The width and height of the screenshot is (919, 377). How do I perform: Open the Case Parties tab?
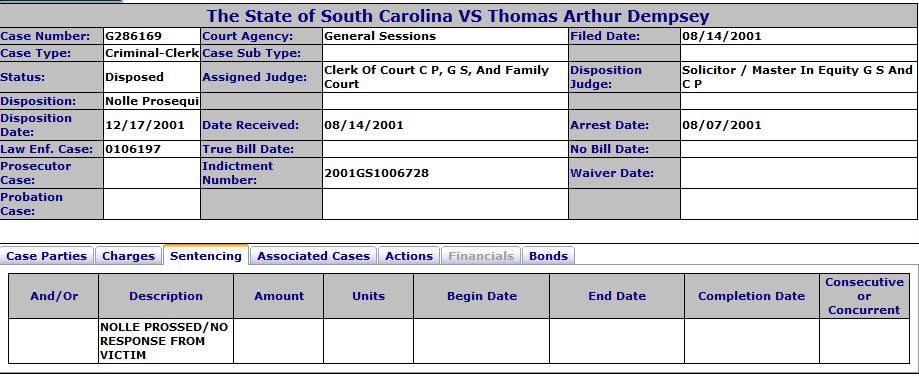pyautogui.click(x=47, y=256)
